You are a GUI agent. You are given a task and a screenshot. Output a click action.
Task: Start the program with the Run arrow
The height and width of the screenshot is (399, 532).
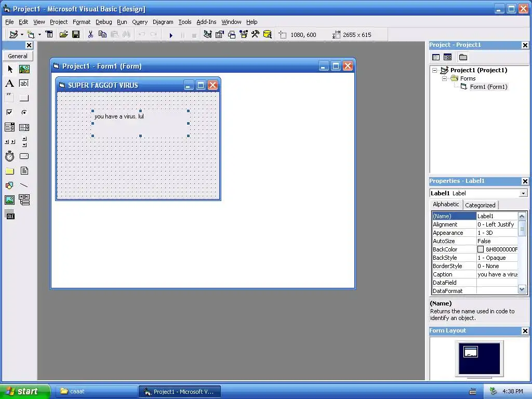[171, 35]
